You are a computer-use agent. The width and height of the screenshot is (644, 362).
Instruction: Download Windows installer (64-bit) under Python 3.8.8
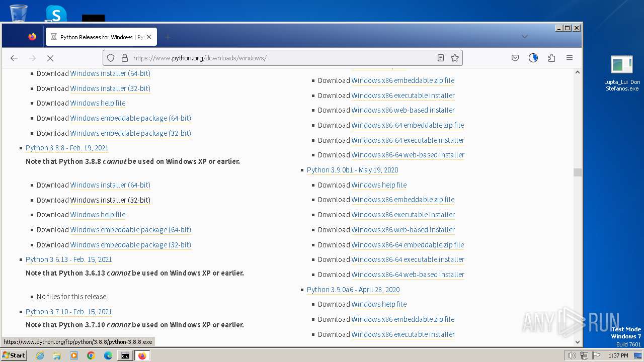pos(110,185)
